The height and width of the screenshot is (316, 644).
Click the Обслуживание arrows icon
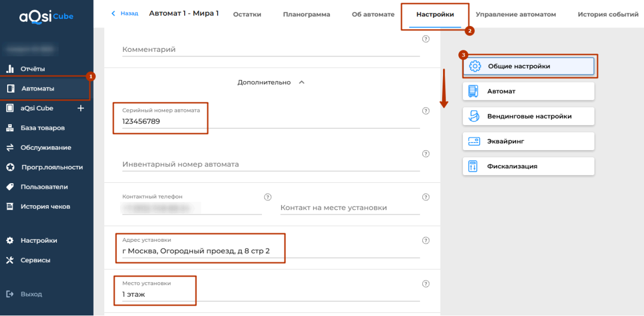click(x=10, y=148)
